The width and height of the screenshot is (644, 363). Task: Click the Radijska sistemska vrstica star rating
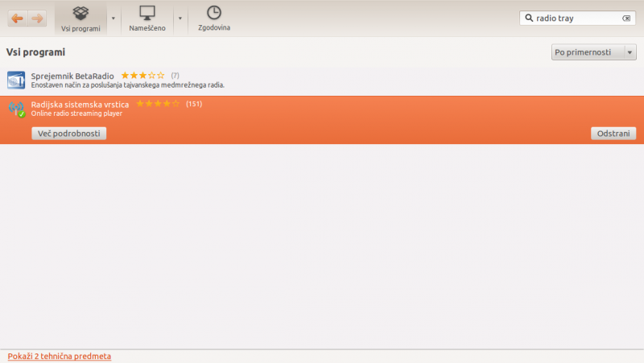[158, 104]
